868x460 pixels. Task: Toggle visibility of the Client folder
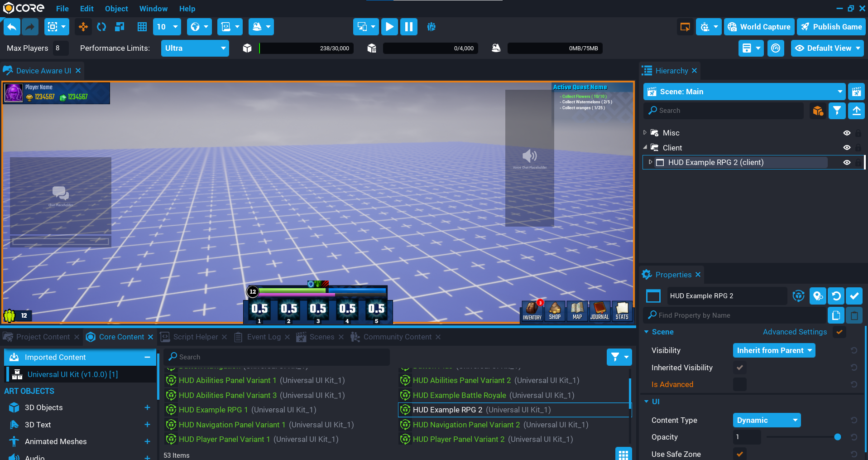click(x=847, y=147)
